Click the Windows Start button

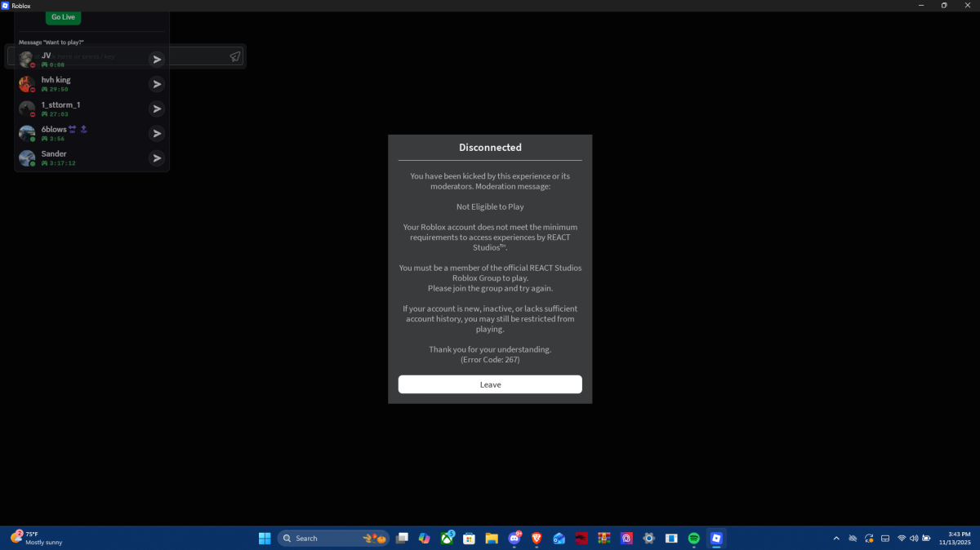[265, 539]
